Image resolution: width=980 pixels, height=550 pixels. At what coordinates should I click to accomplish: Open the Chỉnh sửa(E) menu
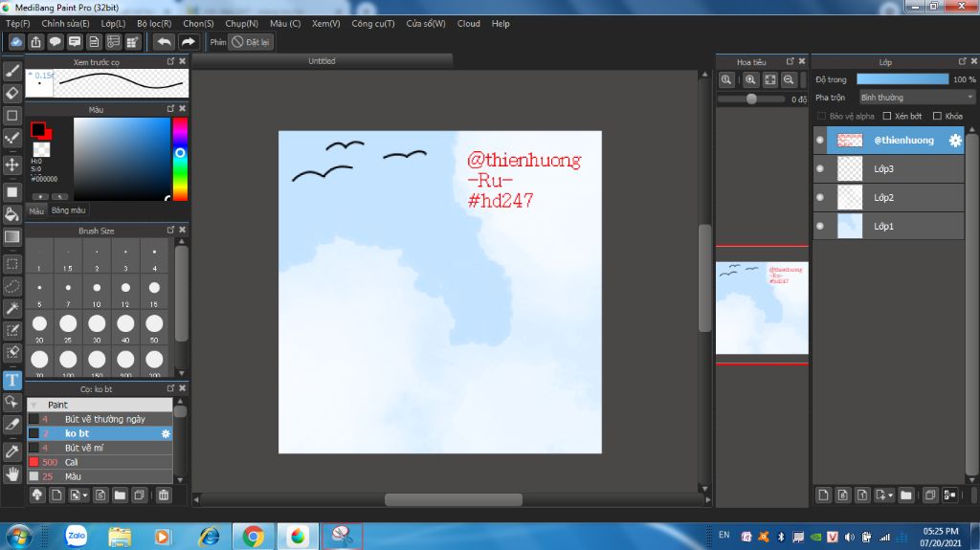[65, 24]
